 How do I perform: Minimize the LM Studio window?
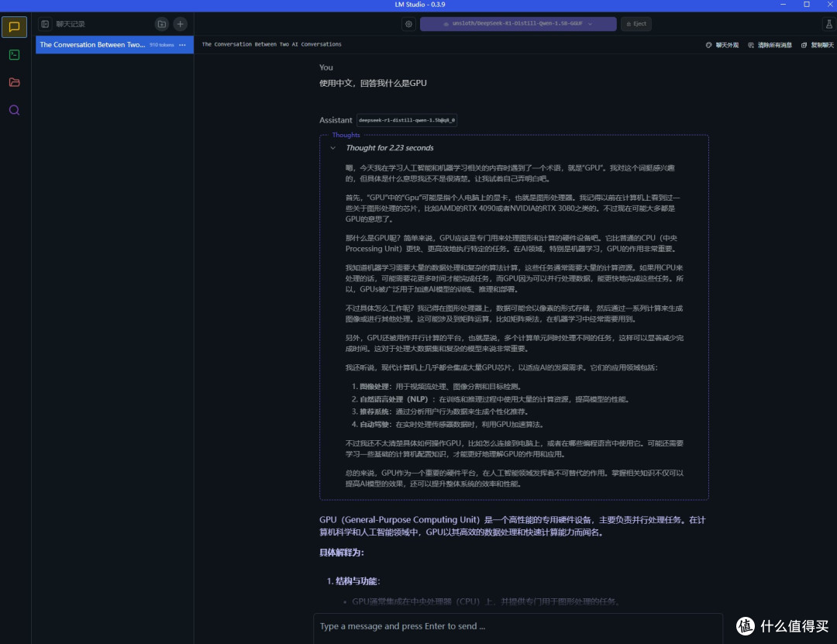[x=783, y=5]
